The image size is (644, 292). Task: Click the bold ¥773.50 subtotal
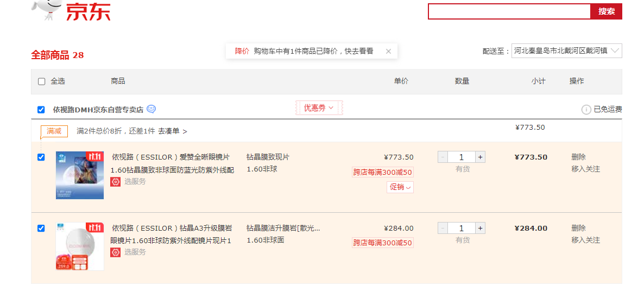click(531, 157)
